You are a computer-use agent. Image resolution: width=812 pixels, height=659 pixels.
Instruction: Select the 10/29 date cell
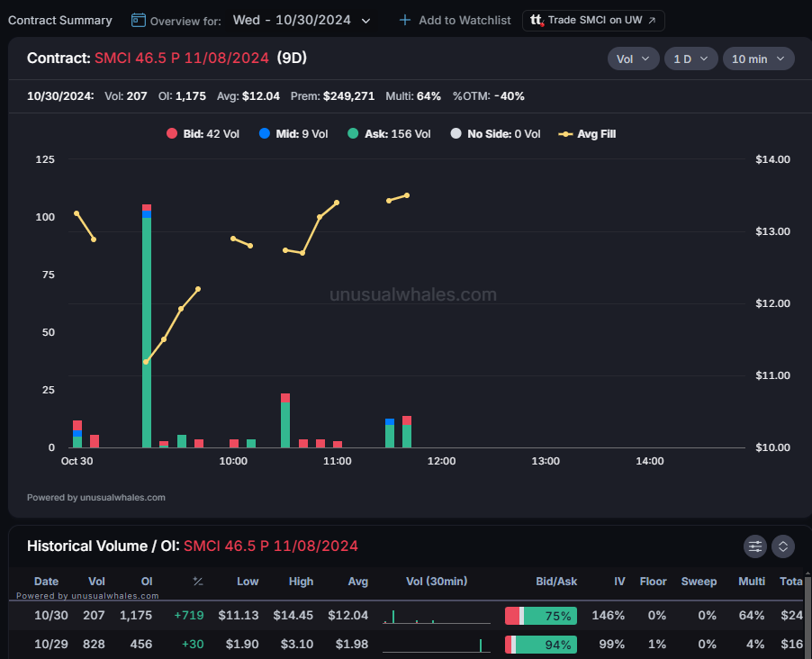pos(50,645)
